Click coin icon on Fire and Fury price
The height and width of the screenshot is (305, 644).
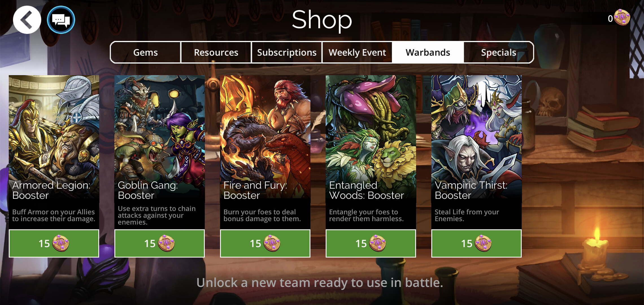[272, 243]
